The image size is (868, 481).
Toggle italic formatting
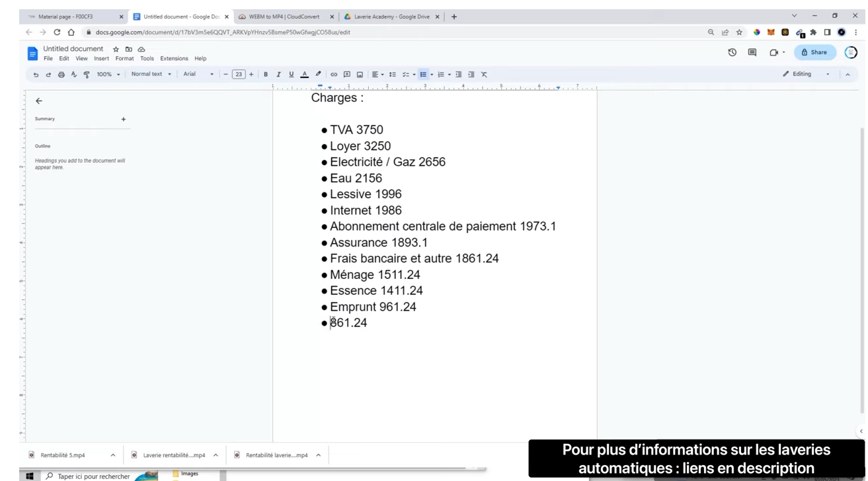click(278, 75)
